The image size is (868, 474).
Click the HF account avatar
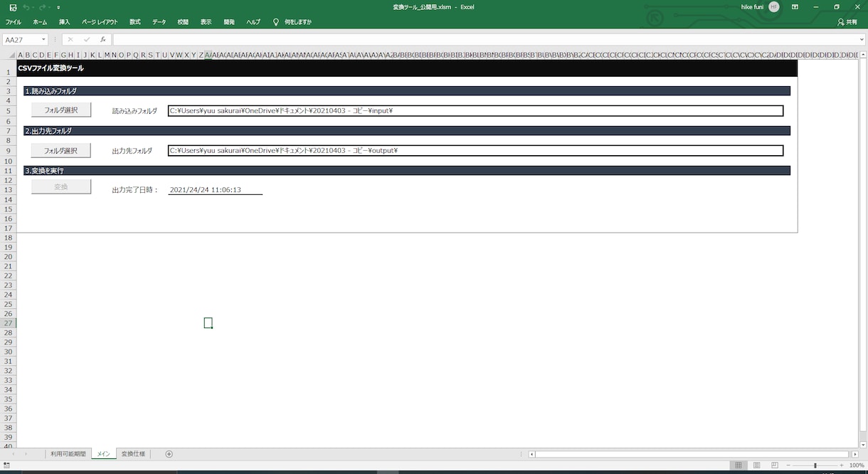tap(773, 7)
